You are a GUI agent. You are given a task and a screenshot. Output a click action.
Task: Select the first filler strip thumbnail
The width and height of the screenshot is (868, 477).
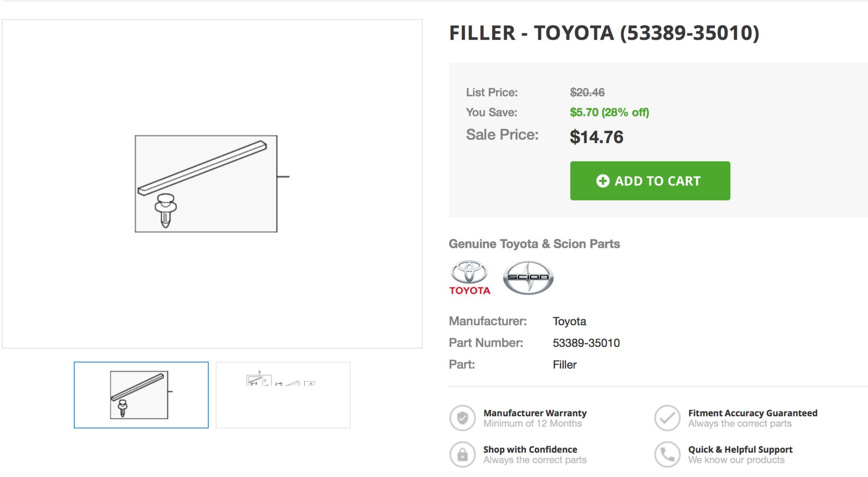point(141,395)
